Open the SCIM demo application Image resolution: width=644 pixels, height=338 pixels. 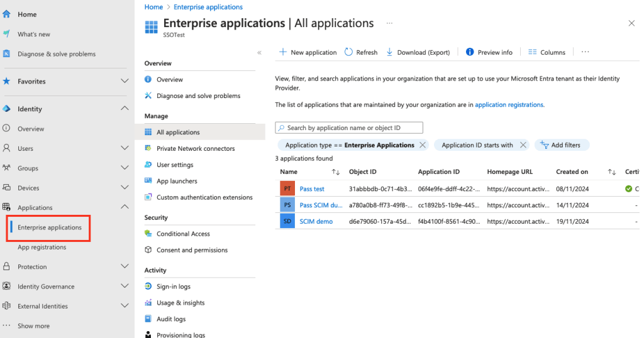pos(316,221)
